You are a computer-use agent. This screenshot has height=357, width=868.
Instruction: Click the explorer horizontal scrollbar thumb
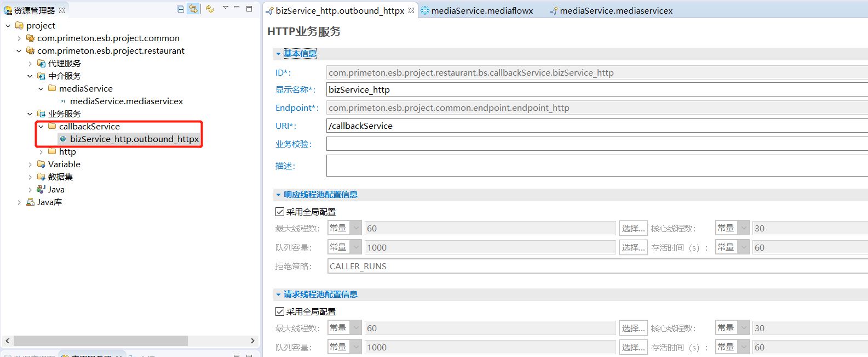100,341
